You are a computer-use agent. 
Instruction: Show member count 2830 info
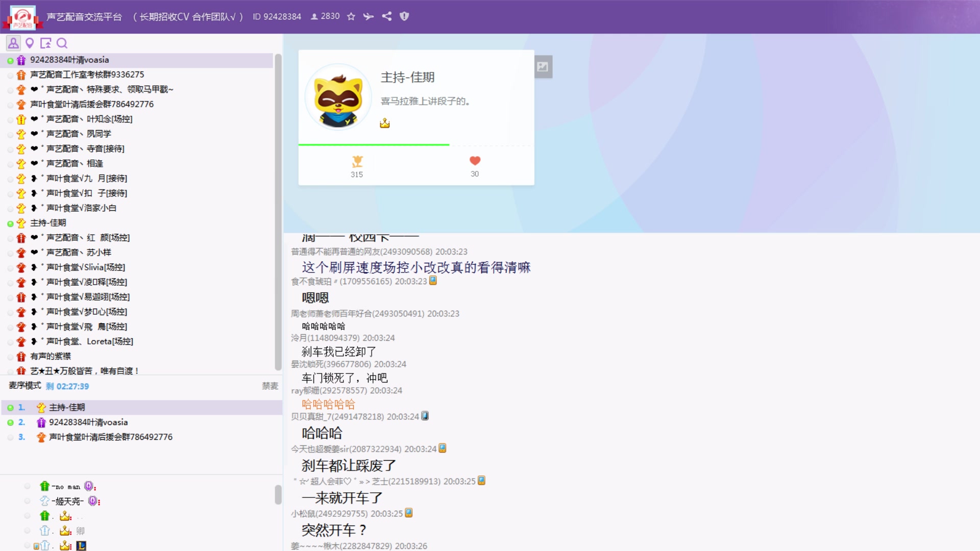[325, 16]
